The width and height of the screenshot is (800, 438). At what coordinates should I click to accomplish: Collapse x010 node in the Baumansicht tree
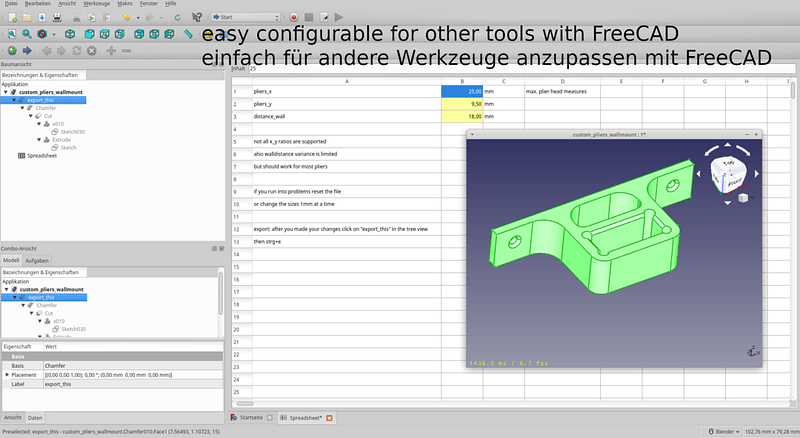click(x=39, y=124)
